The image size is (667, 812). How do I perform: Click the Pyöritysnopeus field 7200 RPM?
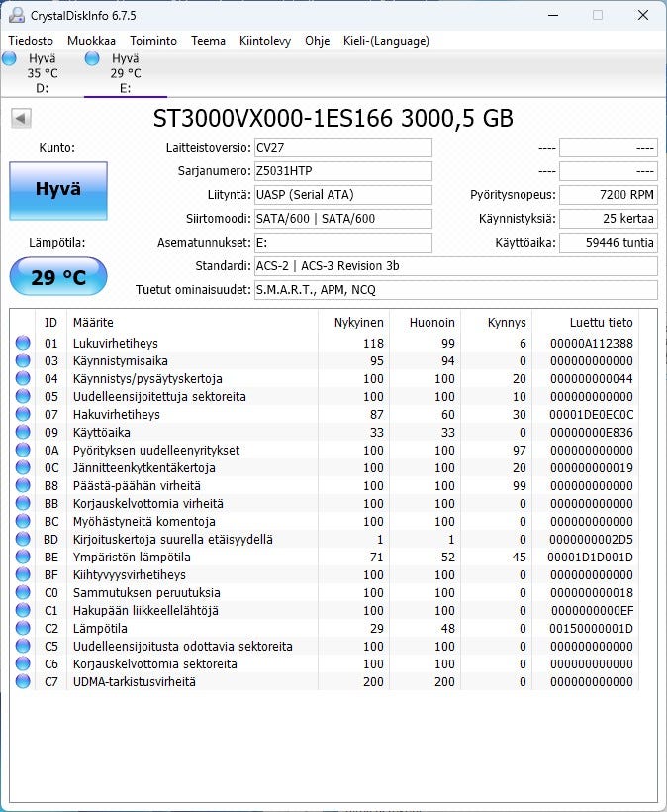pos(609,195)
